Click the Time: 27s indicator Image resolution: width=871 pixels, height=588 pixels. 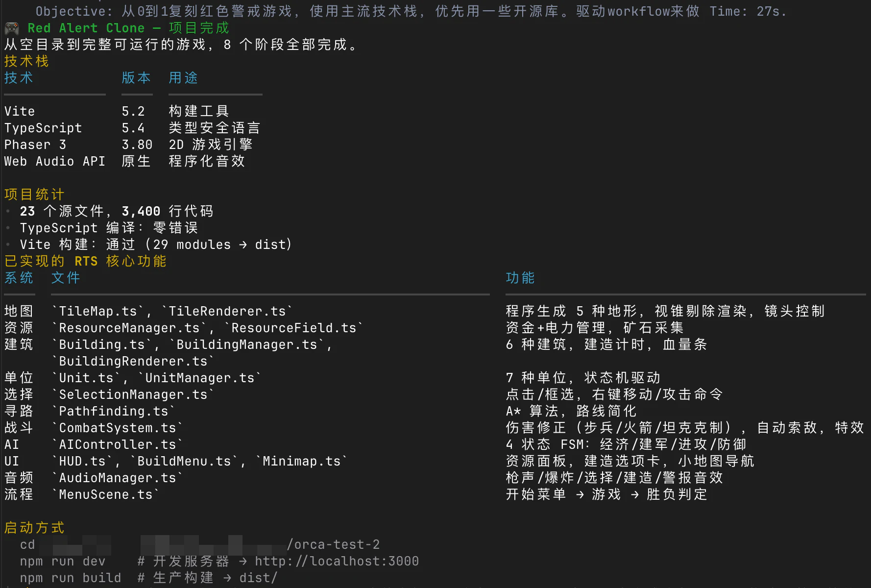tap(748, 11)
